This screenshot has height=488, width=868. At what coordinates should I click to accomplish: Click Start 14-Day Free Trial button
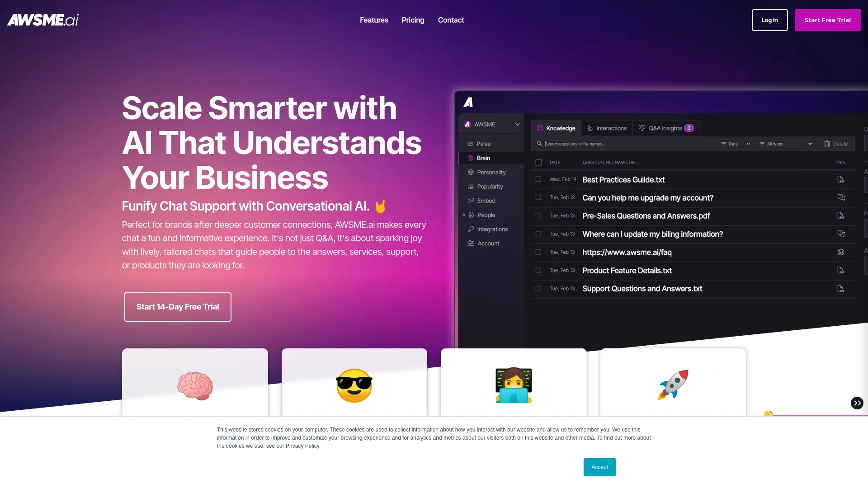(x=178, y=307)
